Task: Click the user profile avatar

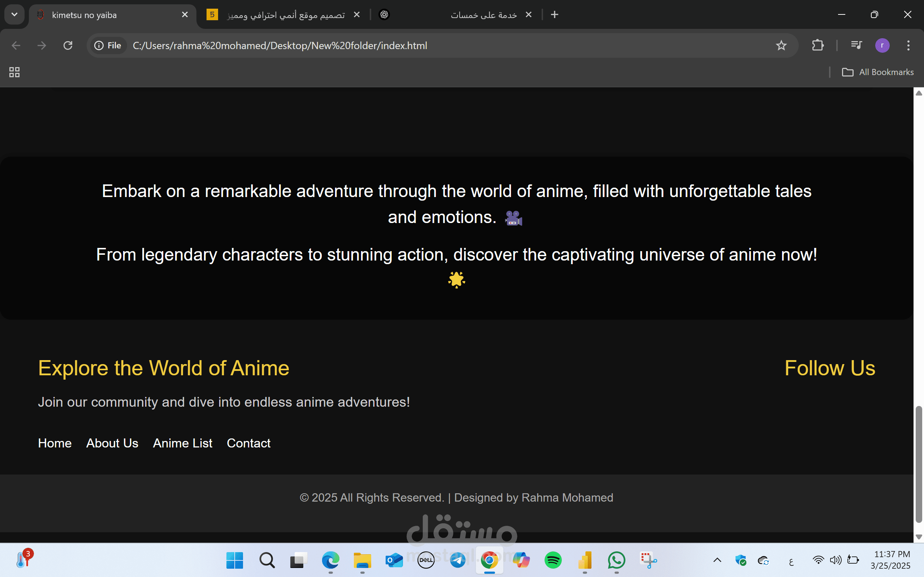Action: tap(882, 45)
